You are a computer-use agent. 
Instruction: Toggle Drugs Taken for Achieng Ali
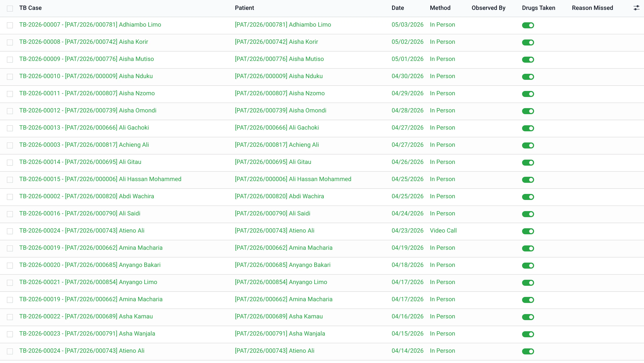click(x=528, y=145)
